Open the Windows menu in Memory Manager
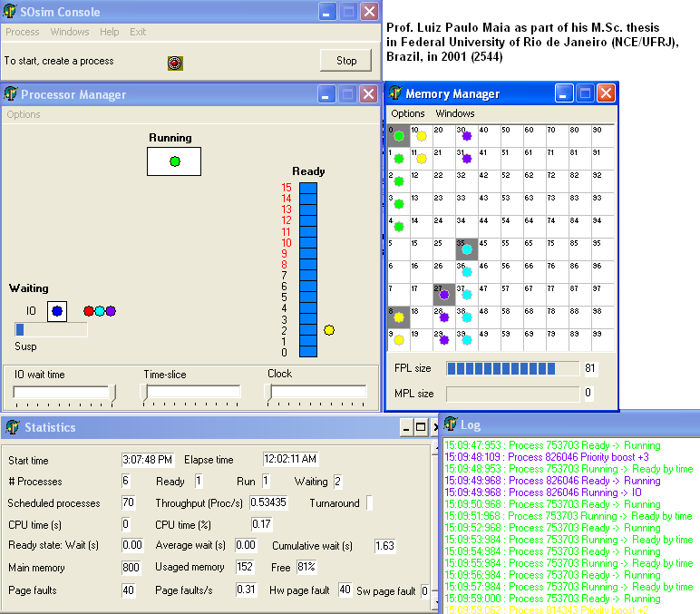 (x=454, y=113)
